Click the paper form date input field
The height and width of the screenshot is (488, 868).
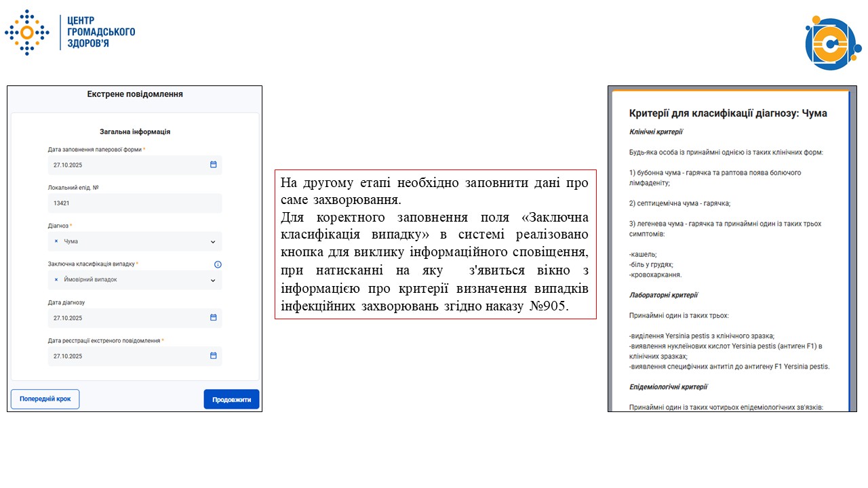click(x=122, y=165)
